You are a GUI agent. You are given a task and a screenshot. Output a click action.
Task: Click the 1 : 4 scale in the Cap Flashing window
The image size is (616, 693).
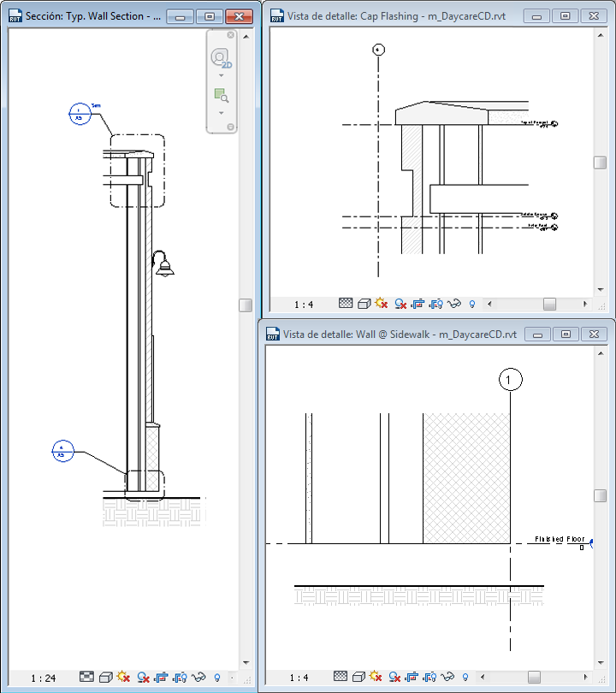[x=304, y=305]
